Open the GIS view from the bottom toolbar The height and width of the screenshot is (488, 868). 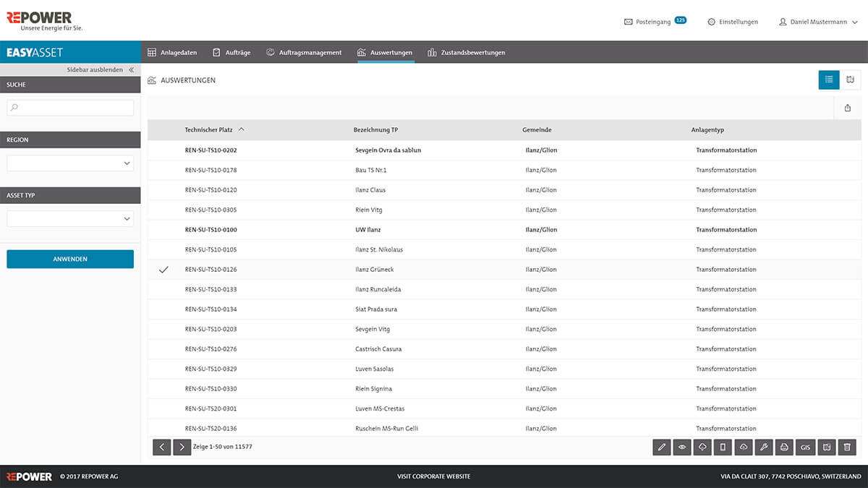click(x=805, y=447)
